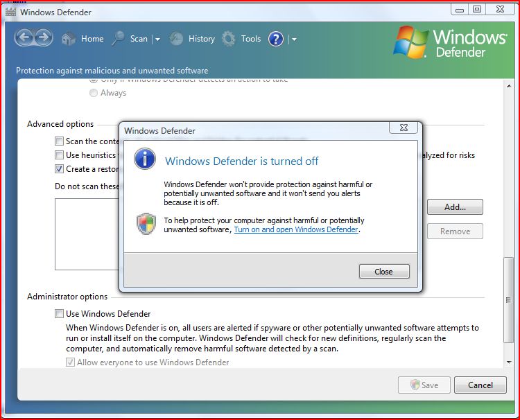The image size is (520, 420).
Task: Click the scrollbar down arrow
Action: pos(509,362)
